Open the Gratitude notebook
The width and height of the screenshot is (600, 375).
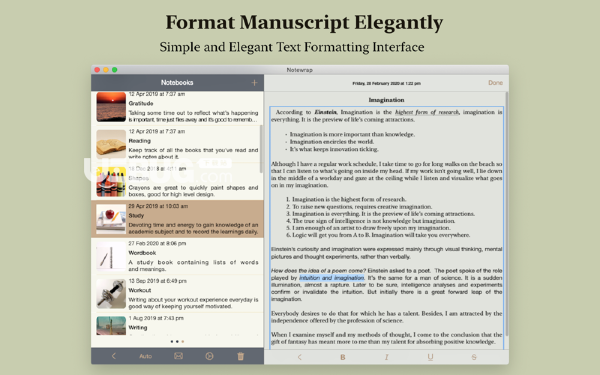coord(177,107)
